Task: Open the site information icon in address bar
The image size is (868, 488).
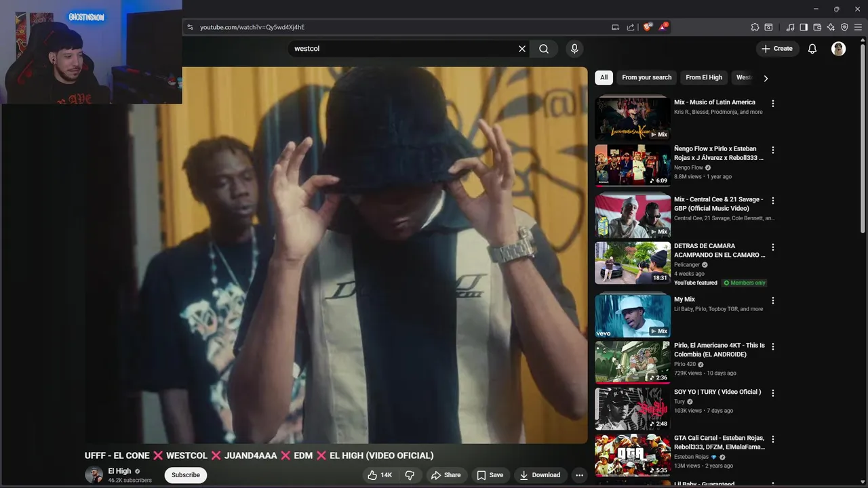Action: click(191, 27)
